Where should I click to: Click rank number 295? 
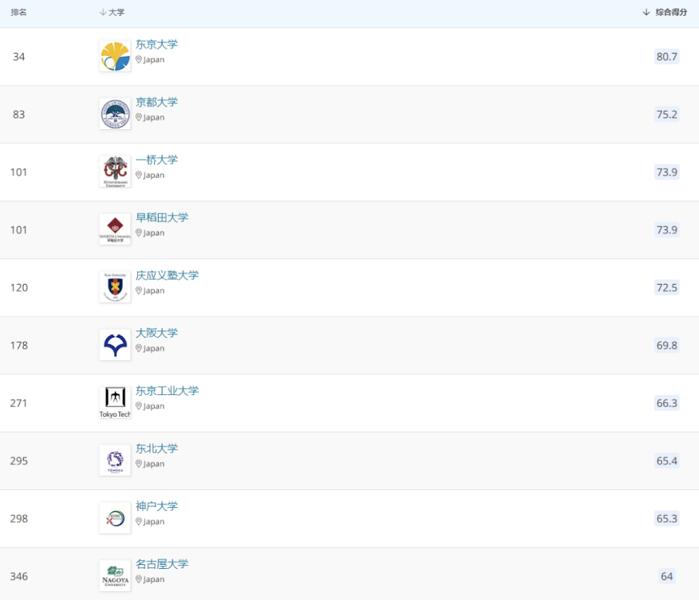(19, 461)
